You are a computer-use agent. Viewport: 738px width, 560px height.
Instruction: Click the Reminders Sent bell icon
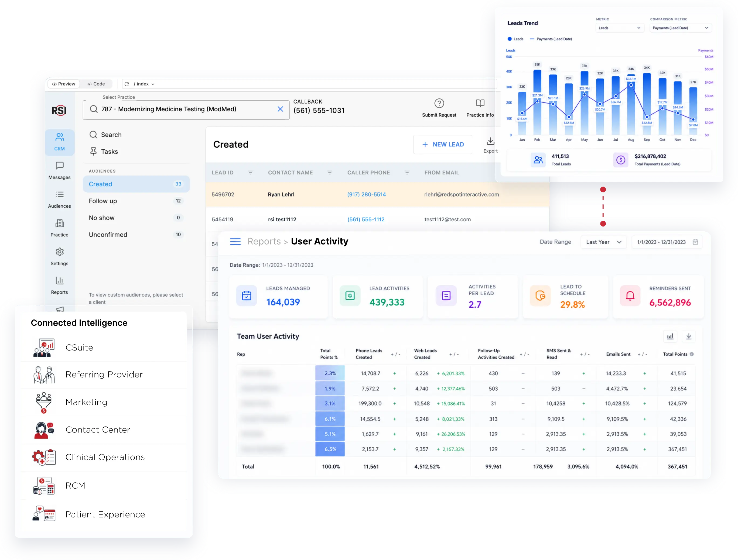630,296
